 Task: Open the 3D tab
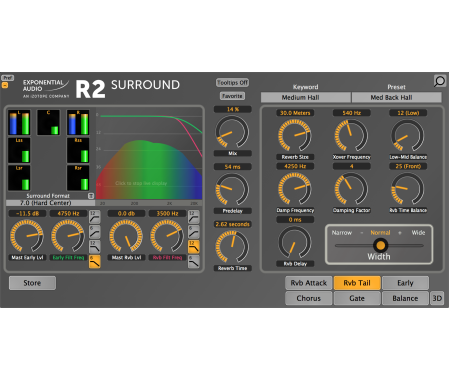click(437, 298)
